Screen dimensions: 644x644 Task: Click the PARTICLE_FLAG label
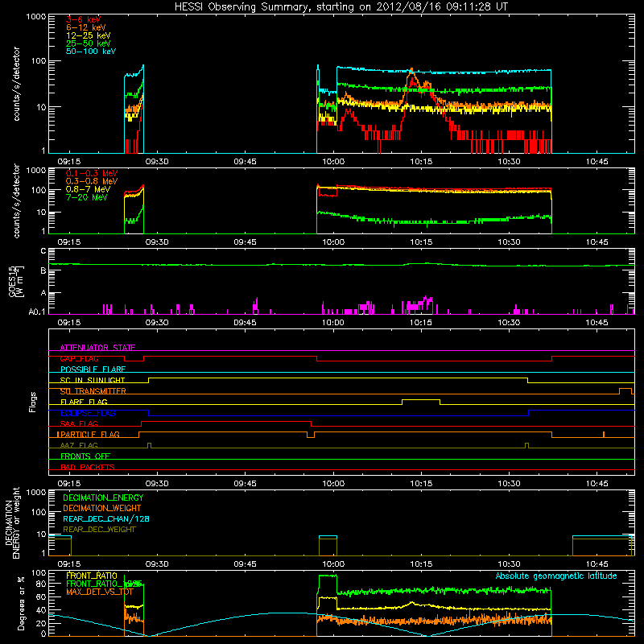[90, 435]
